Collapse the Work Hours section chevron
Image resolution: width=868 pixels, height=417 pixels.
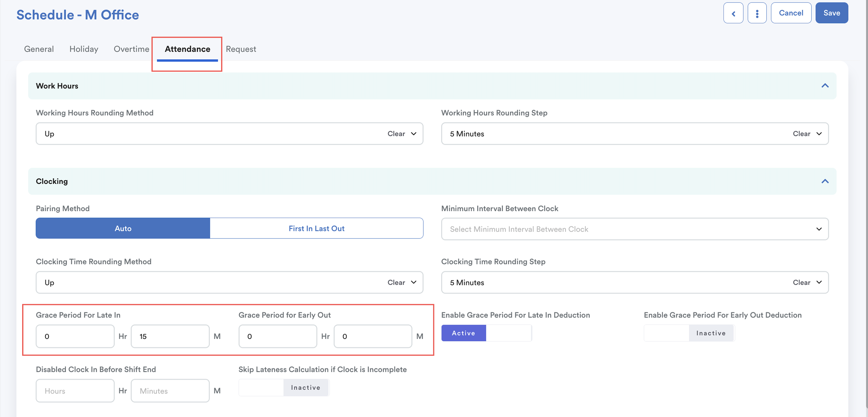825,86
